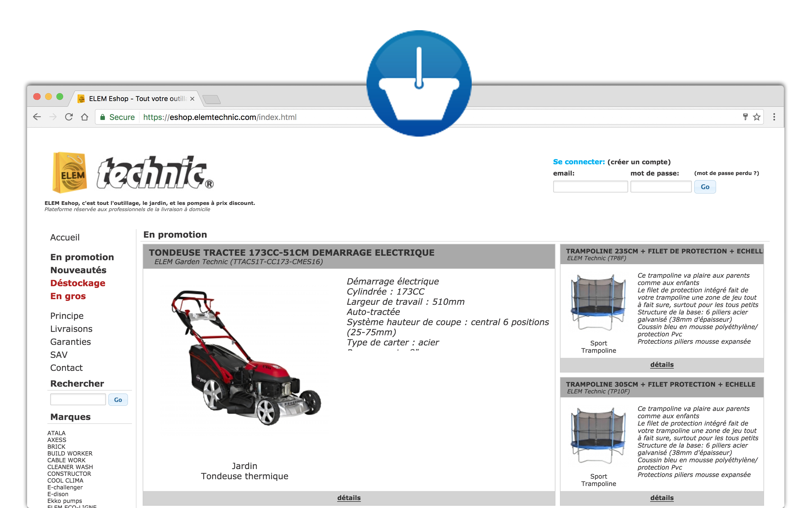Viewport: 812px width, 508px height.
Task: Bookmark page with star icon
Action: pyautogui.click(x=757, y=117)
